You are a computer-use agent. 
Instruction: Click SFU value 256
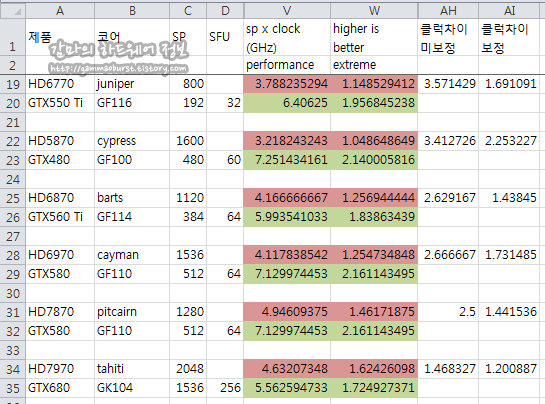coord(225,388)
